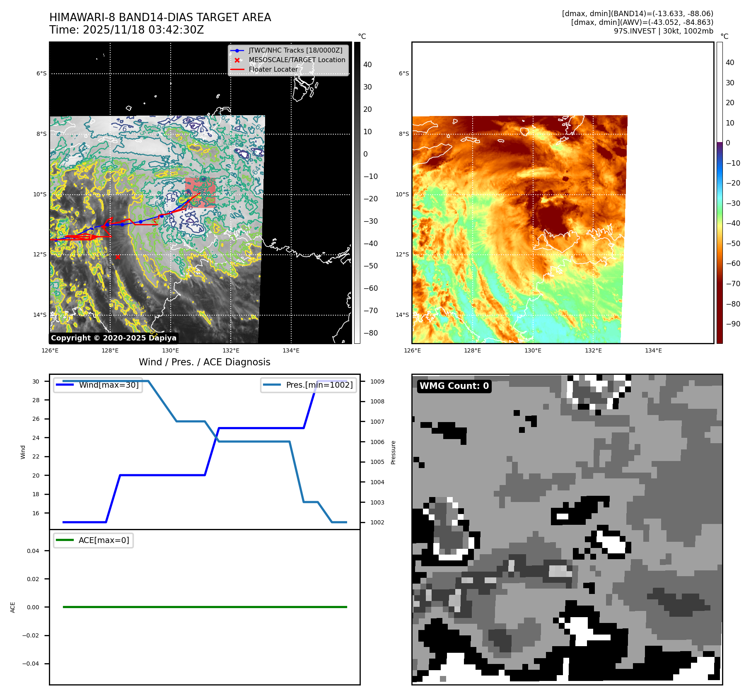This screenshot has width=751, height=700.
Task: Click the red X symbol in the map legend
Action: coord(237,60)
